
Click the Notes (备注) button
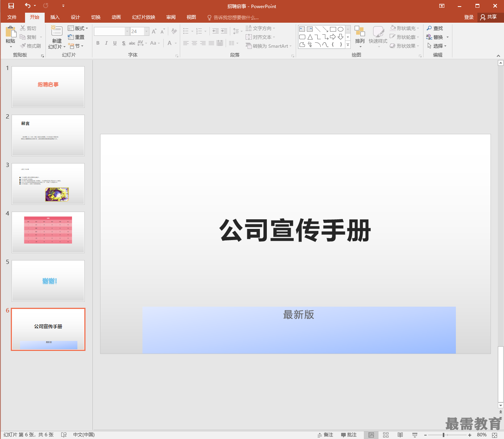(x=325, y=435)
